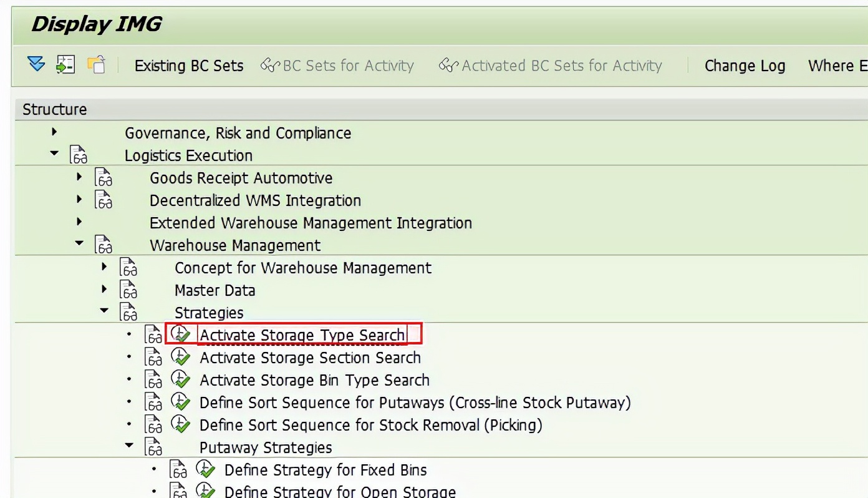Collapse the Warehouse Management node
The image size is (868, 498).
(79, 244)
